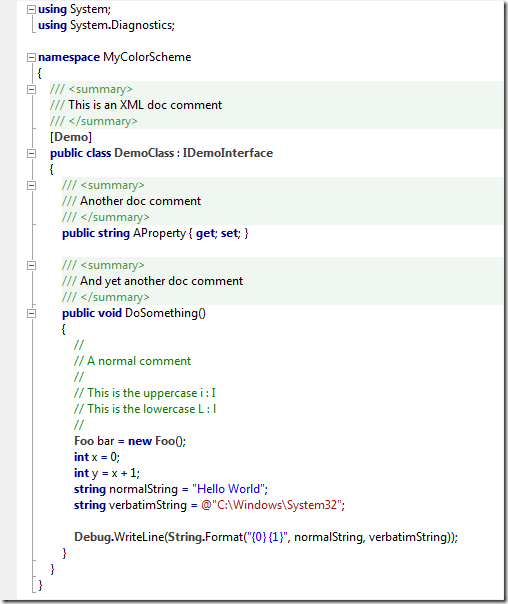Collapse the DemoClass class region

coord(31,154)
